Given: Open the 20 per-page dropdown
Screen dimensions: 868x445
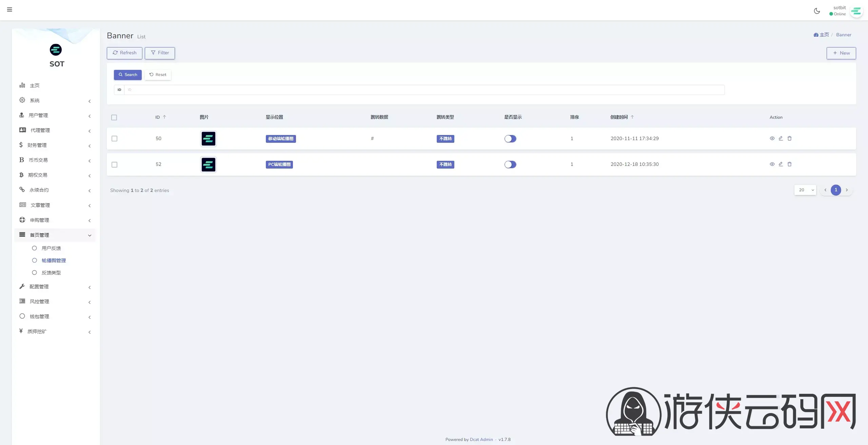Looking at the screenshot, I should tap(805, 190).
